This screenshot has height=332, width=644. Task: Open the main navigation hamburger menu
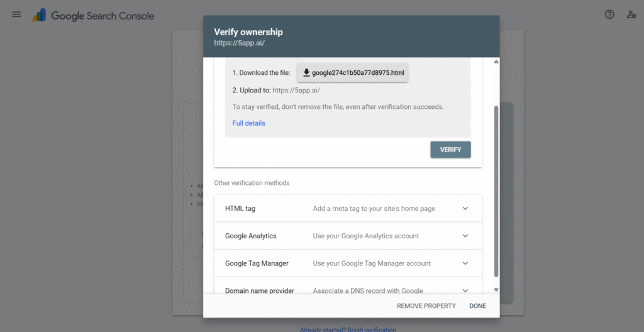[16, 15]
